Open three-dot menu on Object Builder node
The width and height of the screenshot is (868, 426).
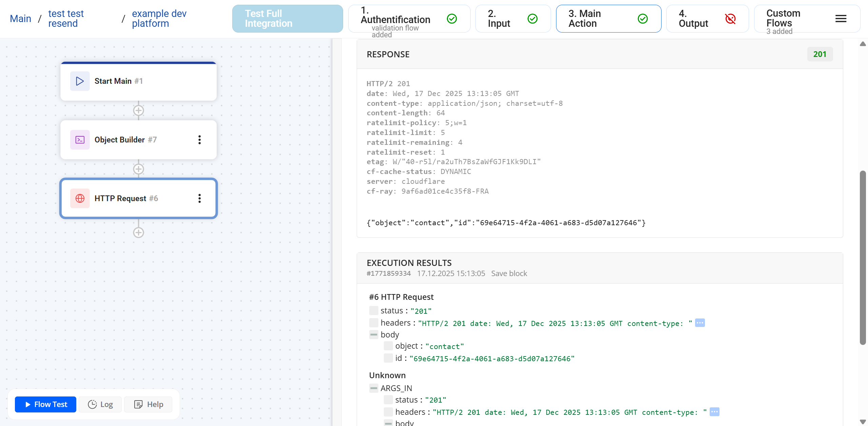(x=199, y=140)
